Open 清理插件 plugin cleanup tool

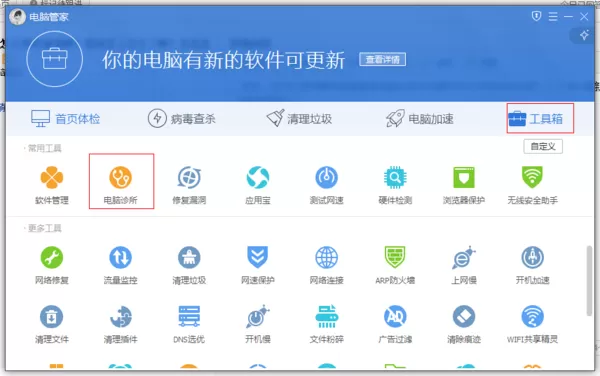click(121, 324)
